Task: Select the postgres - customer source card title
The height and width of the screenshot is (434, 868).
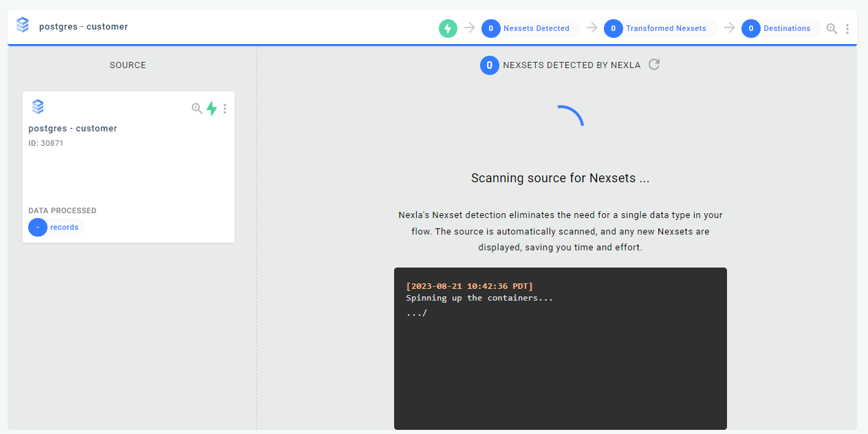Action: point(73,129)
